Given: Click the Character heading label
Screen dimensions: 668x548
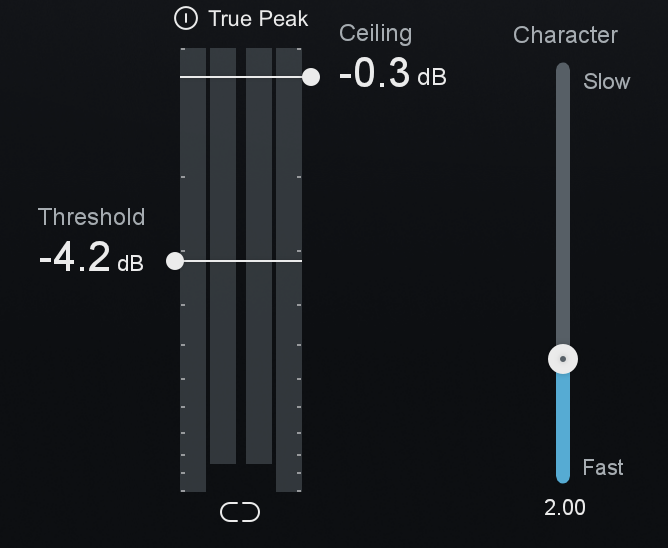Looking at the screenshot, I should tap(565, 35).
